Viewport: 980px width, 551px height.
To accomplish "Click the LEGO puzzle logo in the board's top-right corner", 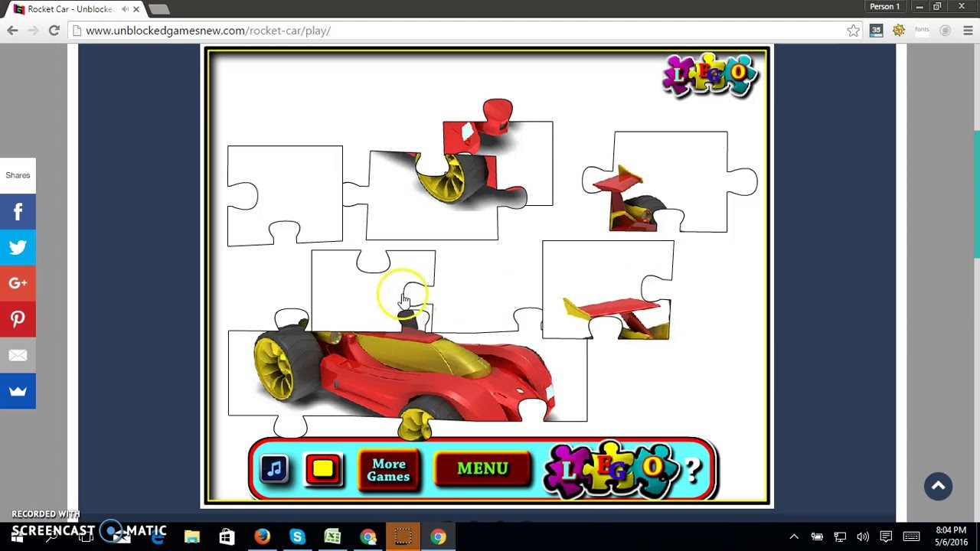I will [710, 75].
